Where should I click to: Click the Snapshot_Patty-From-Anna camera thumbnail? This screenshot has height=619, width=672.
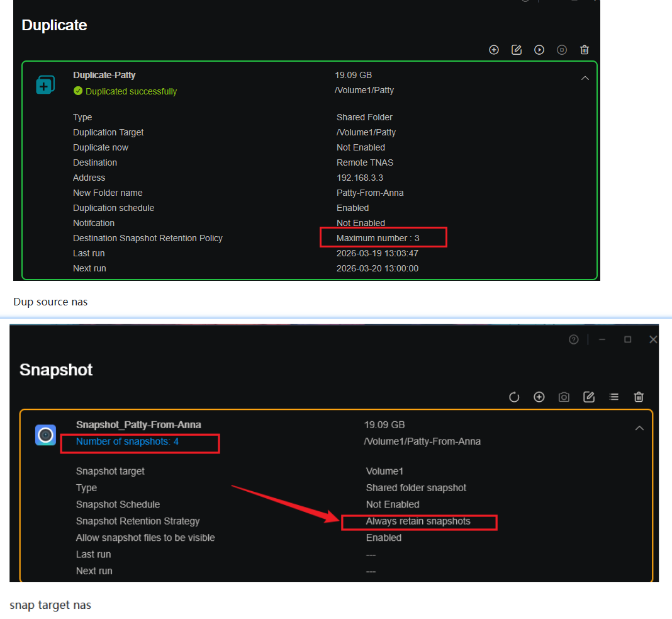coord(45,435)
